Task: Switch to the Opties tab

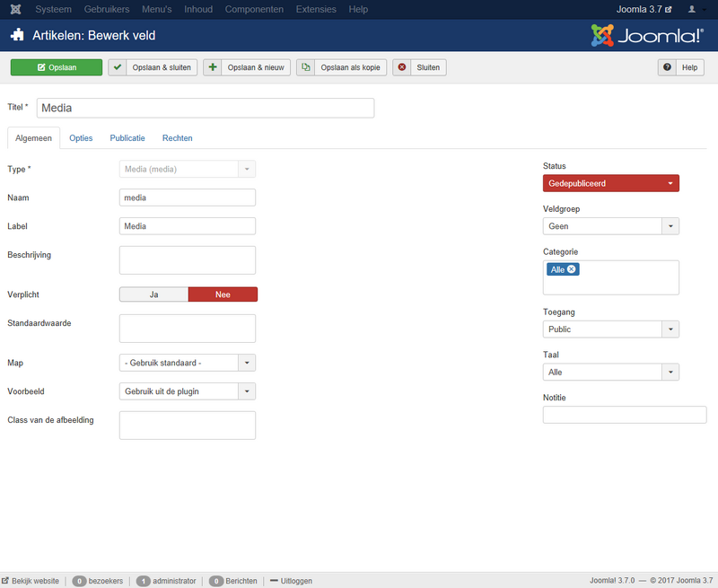Action: (x=81, y=138)
